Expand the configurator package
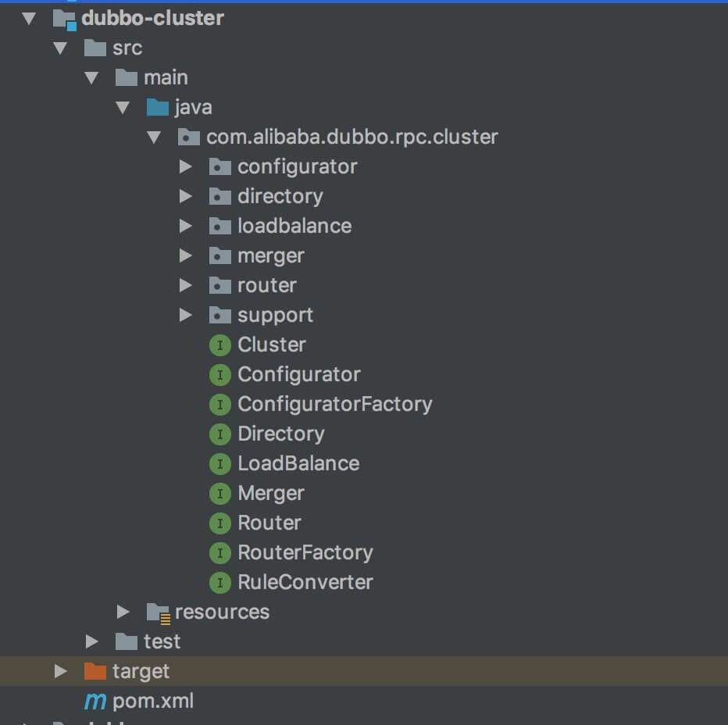Viewport: 728px width, 725px height. click(x=185, y=166)
